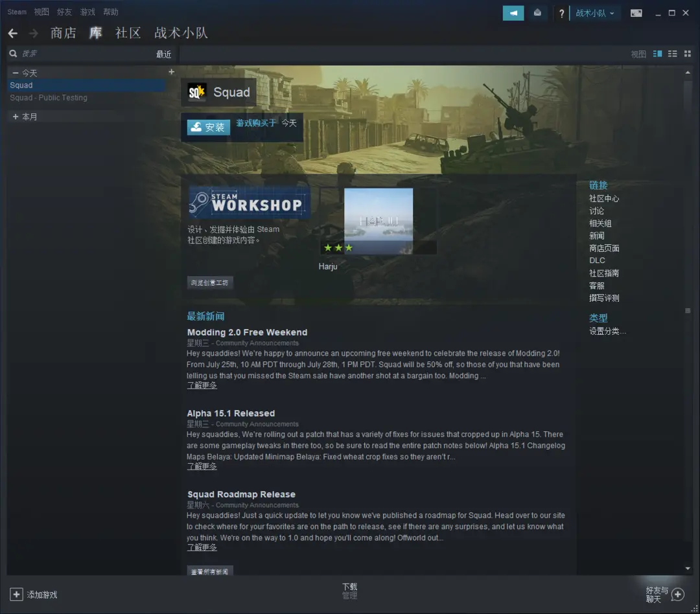Click the Squad game logo icon
This screenshot has height=614, width=700.
pos(196,92)
